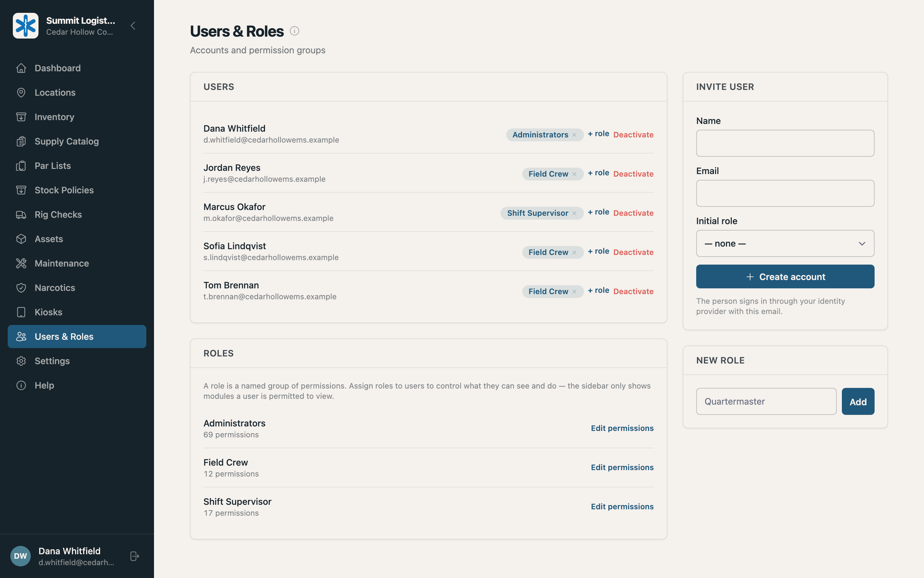Click the Kiosks tablet icon
This screenshot has height=578, width=924.
[21, 312]
